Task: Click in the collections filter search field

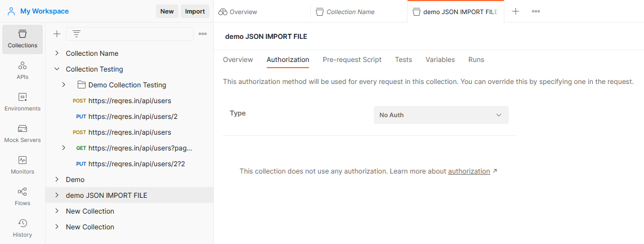Action: [130, 34]
